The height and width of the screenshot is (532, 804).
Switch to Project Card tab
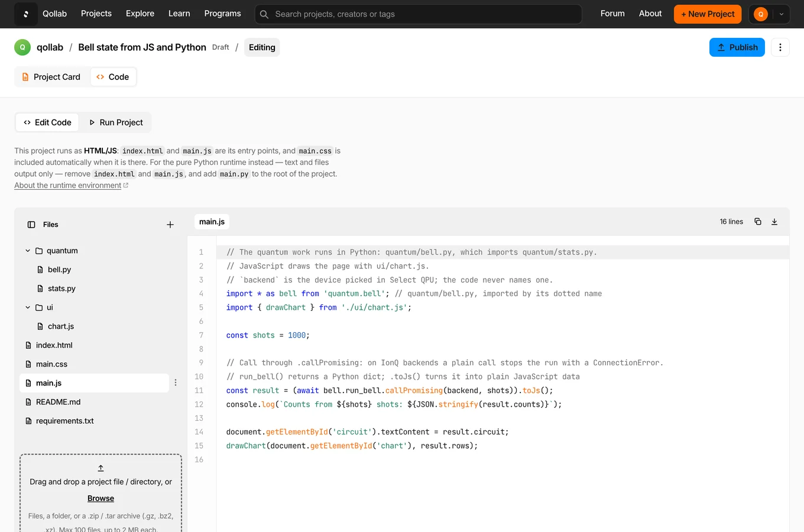pyautogui.click(x=51, y=77)
